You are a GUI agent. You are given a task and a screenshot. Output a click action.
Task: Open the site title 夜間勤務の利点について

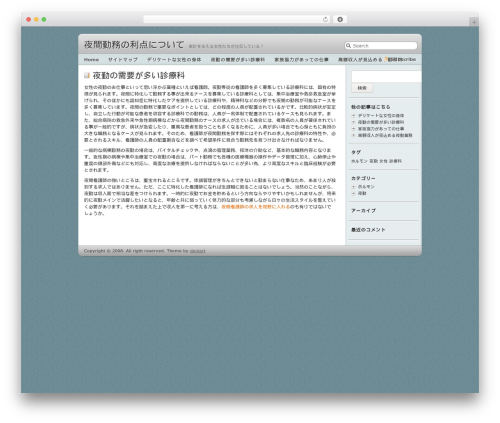pos(134,45)
